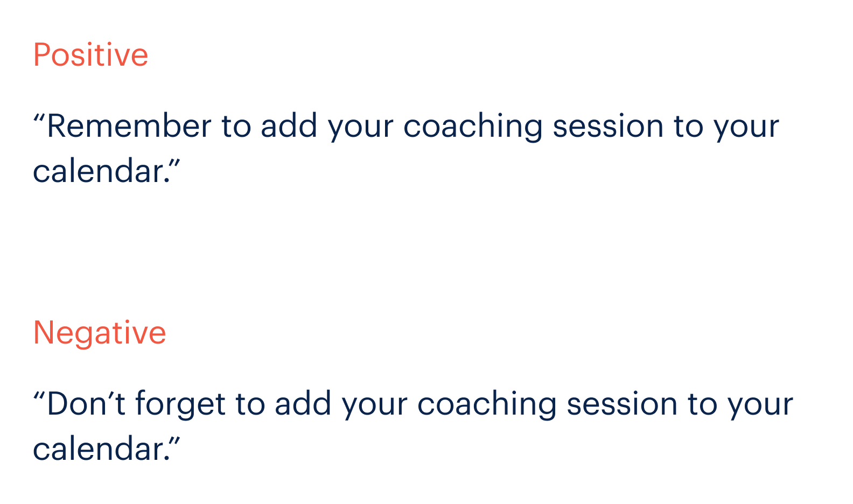Click the "Positive" heading
Screen dimensions: 853x504
[x=90, y=55]
